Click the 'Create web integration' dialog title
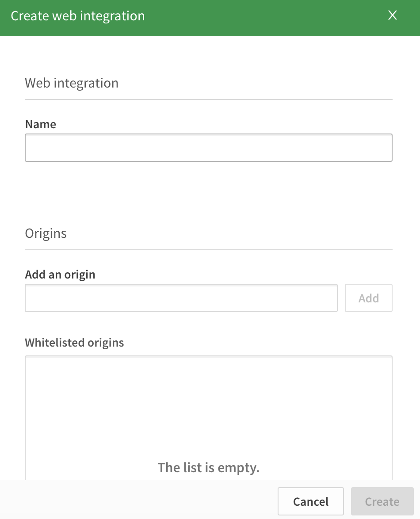This screenshot has width=420, height=519. [x=78, y=16]
